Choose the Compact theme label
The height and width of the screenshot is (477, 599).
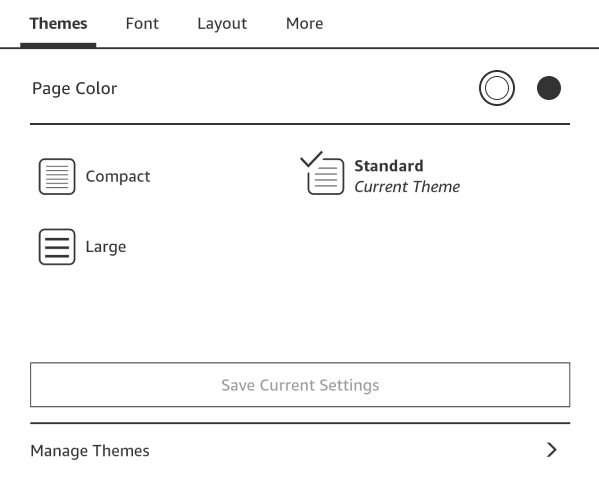click(118, 176)
